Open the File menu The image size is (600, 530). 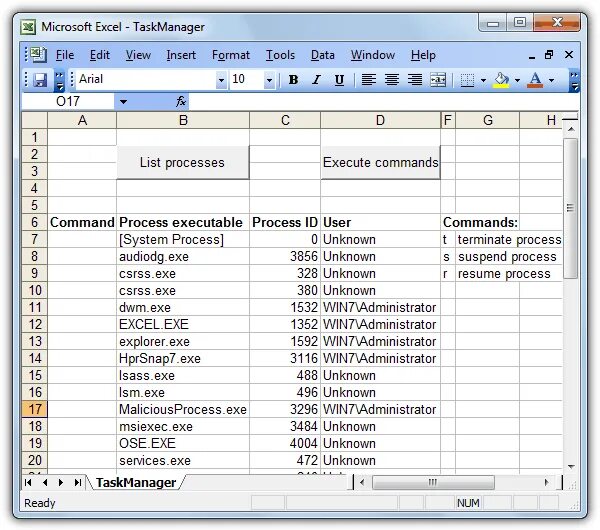(65, 55)
